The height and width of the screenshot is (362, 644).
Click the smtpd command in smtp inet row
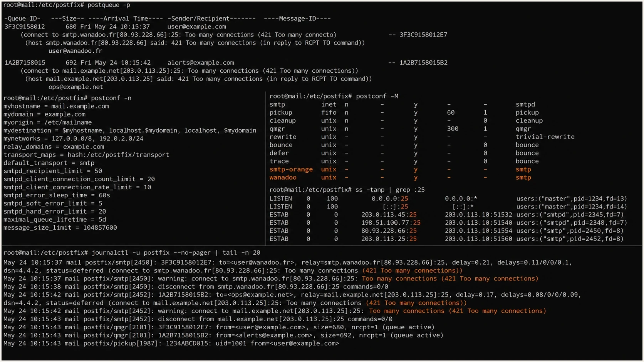point(525,104)
